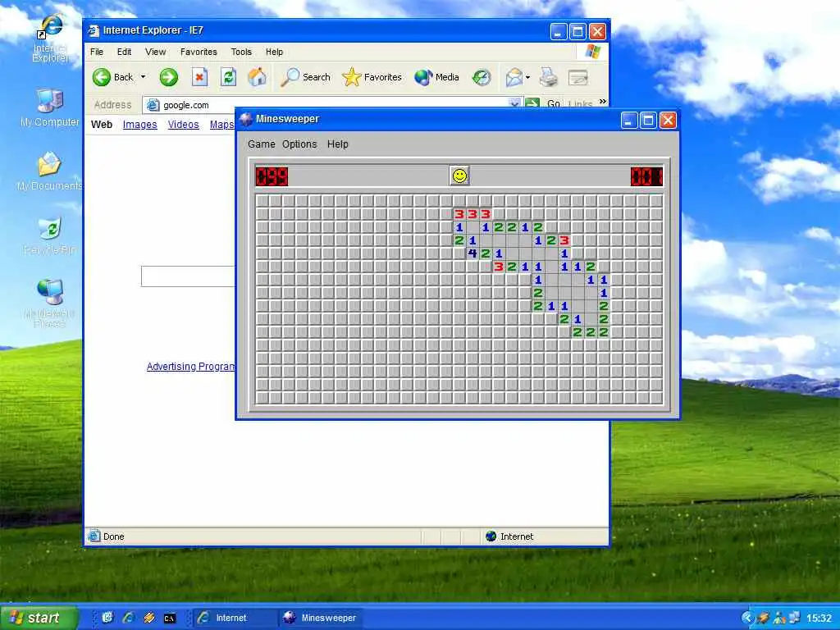This screenshot has width=840, height=630.
Task: Click the Windows Start button
Action: 39,618
